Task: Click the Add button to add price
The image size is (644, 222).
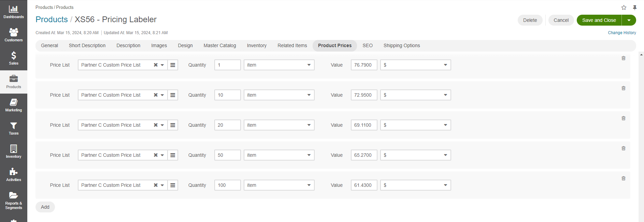Action: tap(45, 207)
